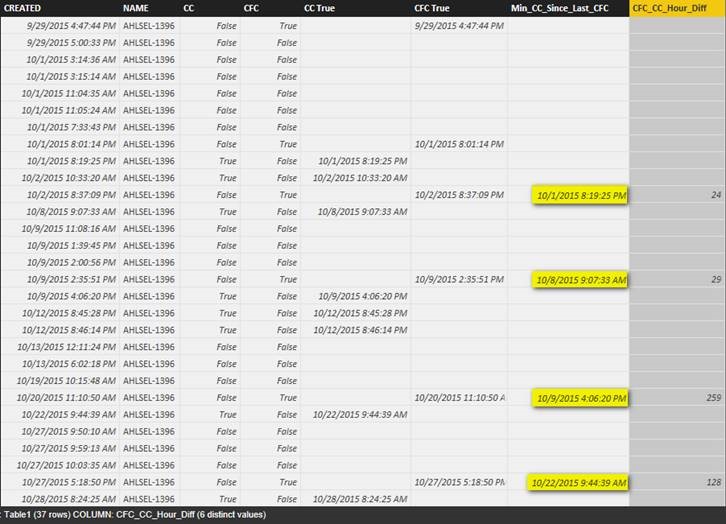Click CC value True in 10/22/2015 9:44:39 AM row
This screenshot has height=524, width=726.
(228, 414)
